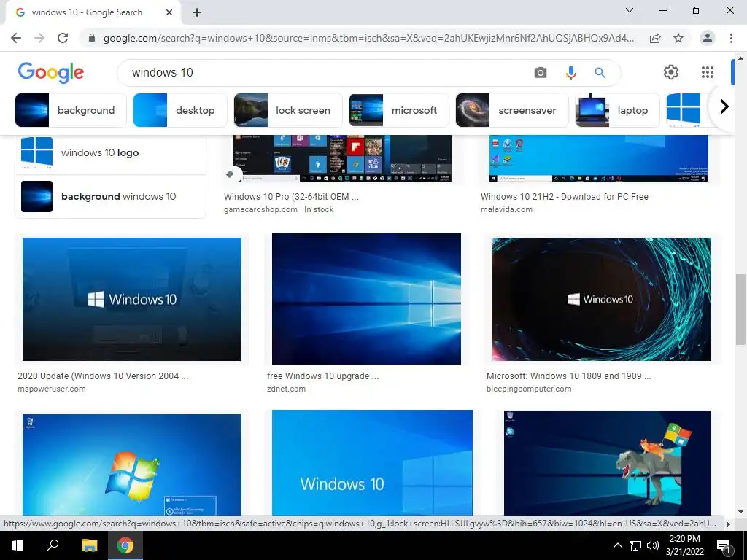Open the dinosaur cat wallpaper thumbnail
747x560 pixels.
tap(608, 463)
